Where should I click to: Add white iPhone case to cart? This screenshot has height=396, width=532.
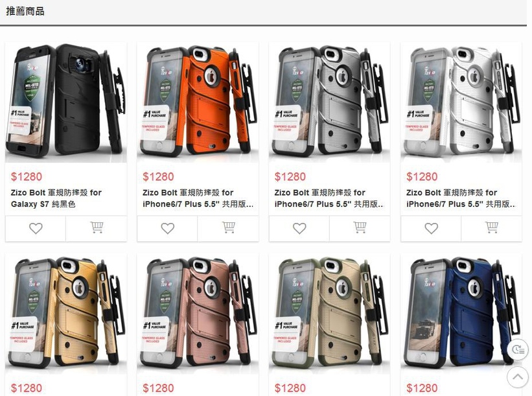(492, 228)
